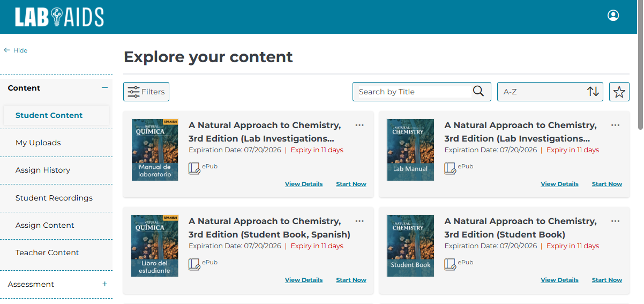Hide the sidebar with the Hide arrow
This screenshot has height=304, width=644.
tap(16, 50)
